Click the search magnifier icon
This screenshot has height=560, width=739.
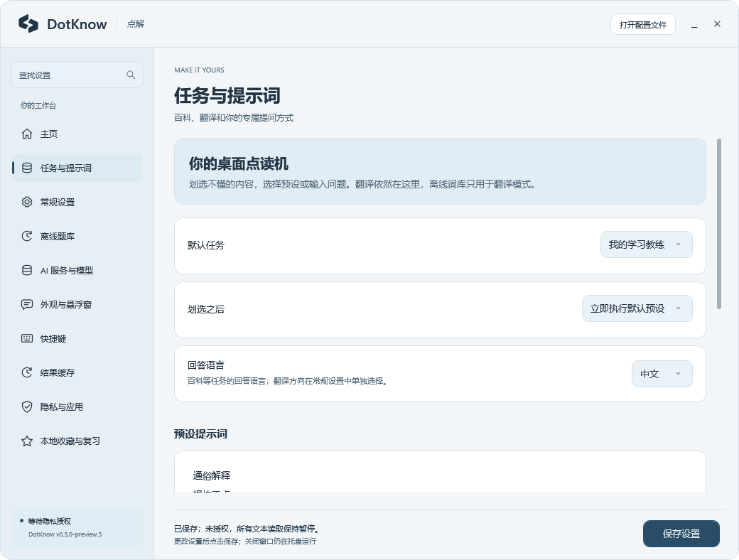131,75
